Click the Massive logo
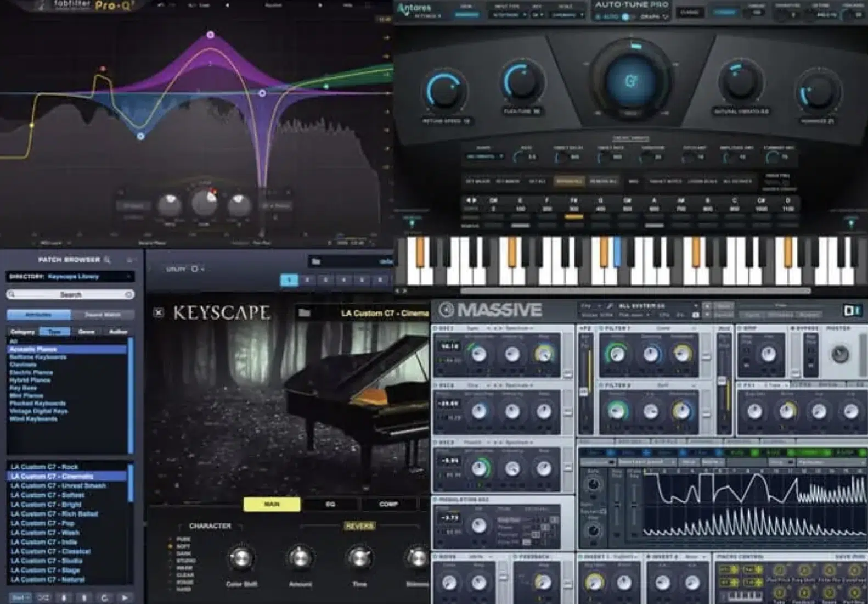The height and width of the screenshot is (604, 868). point(490,310)
